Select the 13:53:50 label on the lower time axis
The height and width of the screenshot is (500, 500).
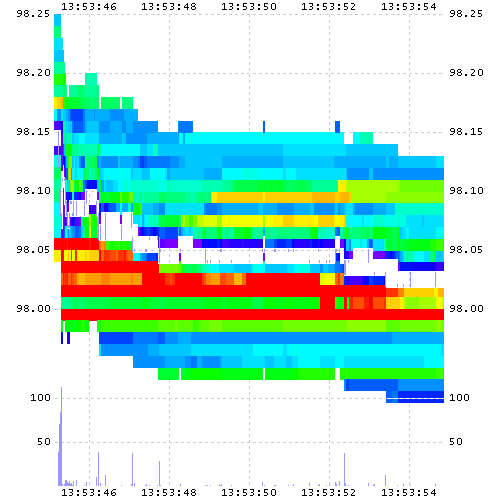coord(249,492)
